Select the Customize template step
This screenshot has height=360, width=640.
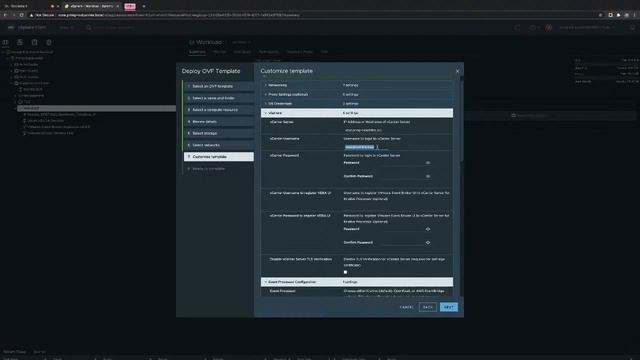pos(218,157)
